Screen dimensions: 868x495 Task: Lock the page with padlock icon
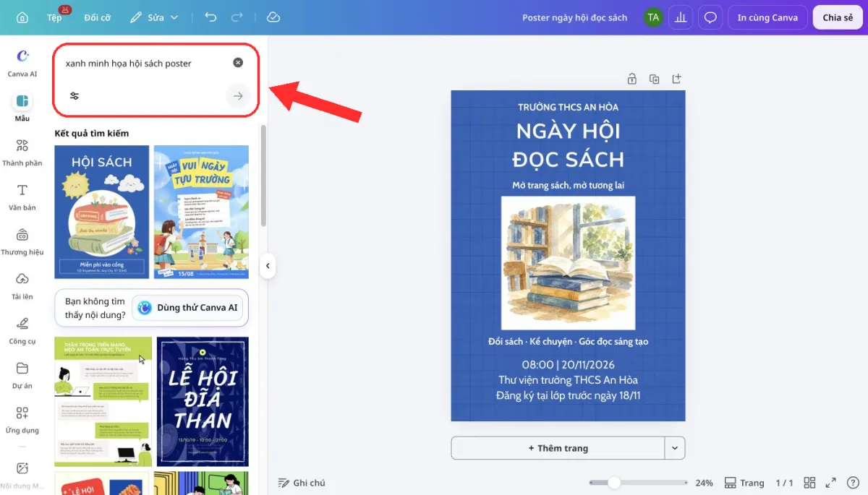tap(631, 79)
